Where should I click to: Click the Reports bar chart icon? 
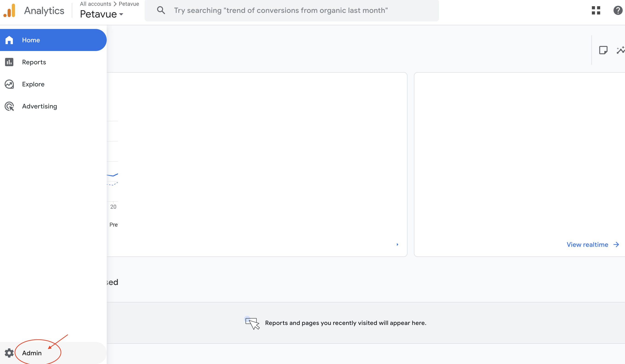pos(9,62)
